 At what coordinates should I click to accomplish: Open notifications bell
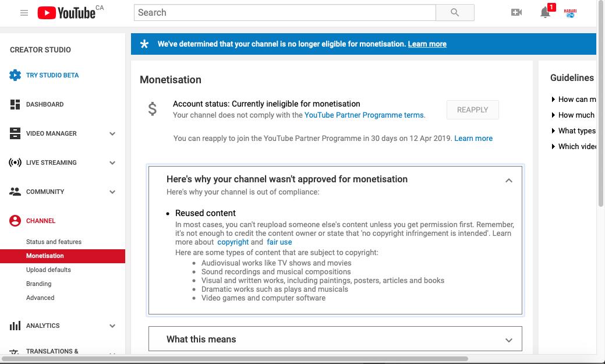[x=545, y=12]
